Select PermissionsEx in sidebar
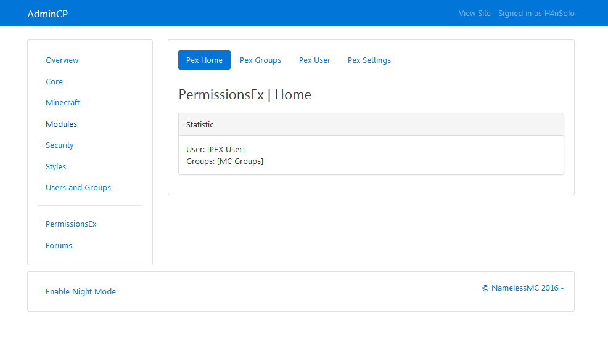This screenshot has height=364, width=608. click(x=71, y=224)
